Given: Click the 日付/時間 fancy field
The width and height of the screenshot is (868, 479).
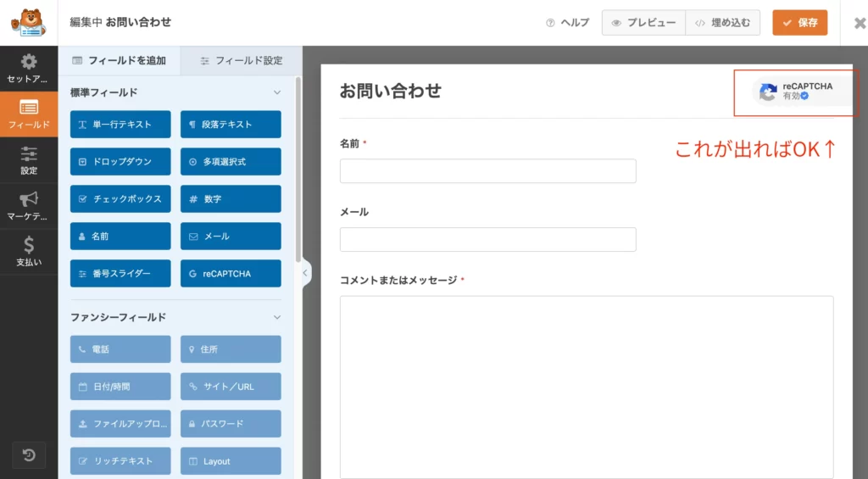Looking at the screenshot, I should click(x=120, y=387).
